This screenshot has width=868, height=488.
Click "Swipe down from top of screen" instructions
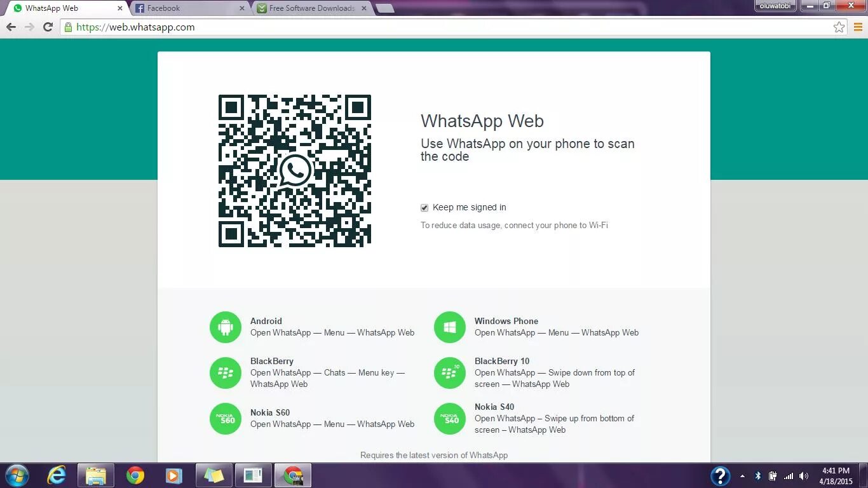[x=555, y=378]
